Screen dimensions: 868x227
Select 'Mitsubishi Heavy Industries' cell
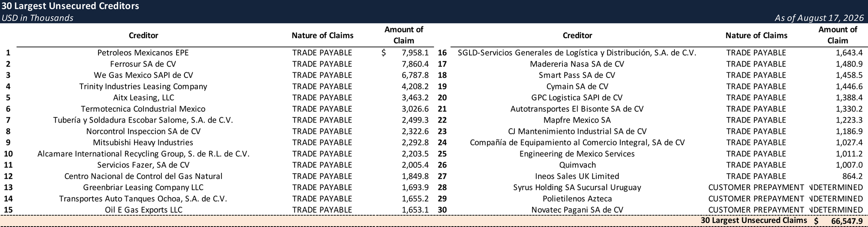click(x=143, y=143)
